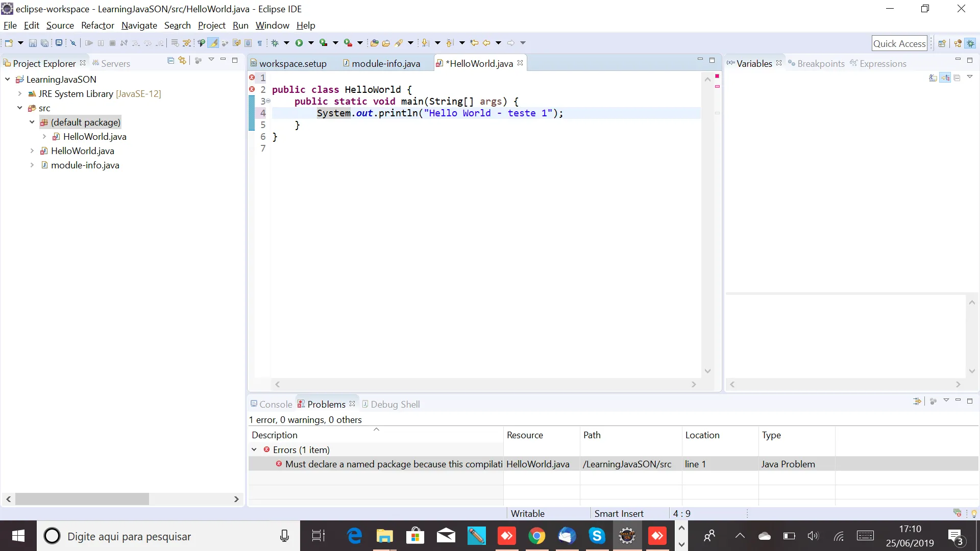Image resolution: width=980 pixels, height=551 pixels.
Task: Click Project Explorer horizontal scrollbar thumb
Action: click(x=82, y=499)
